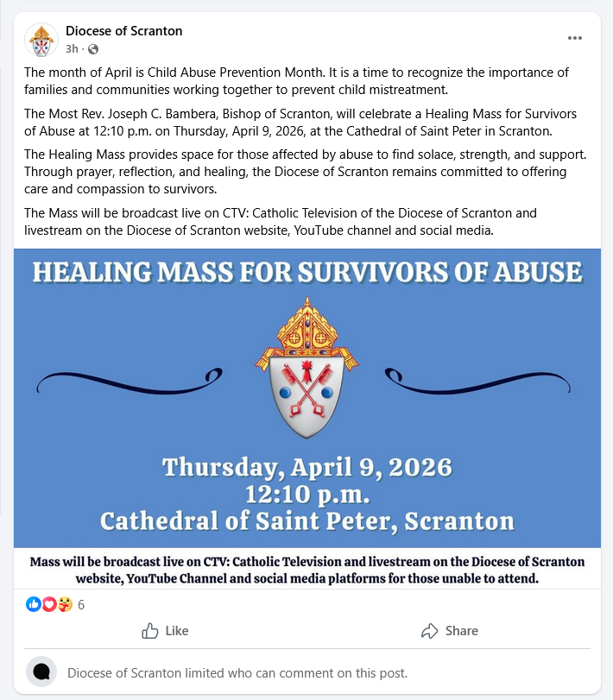Click the Share arrow icon
This screenshot has height=700, width=613.
429,631
